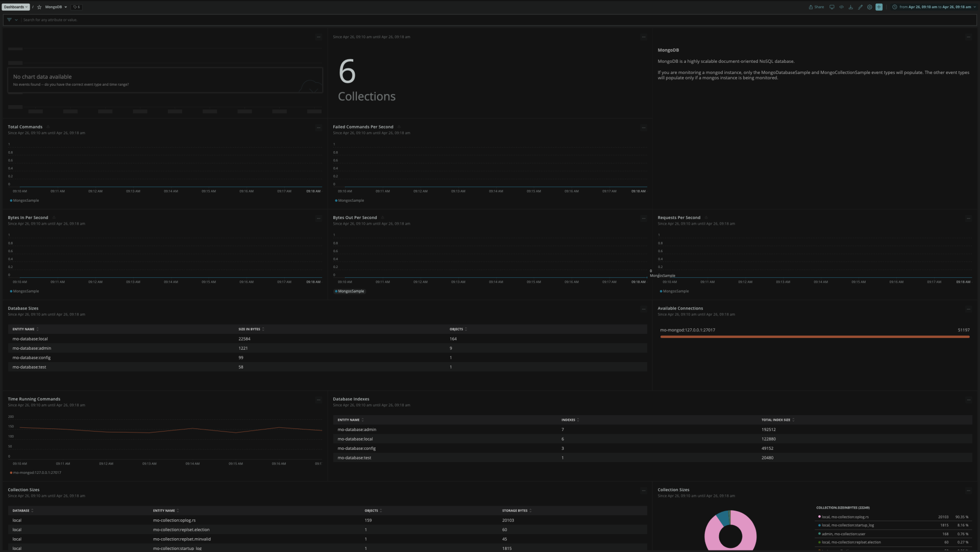Click the orange Available Connections bar
This screenshot has height=552, width=980.
pos(815,337)
